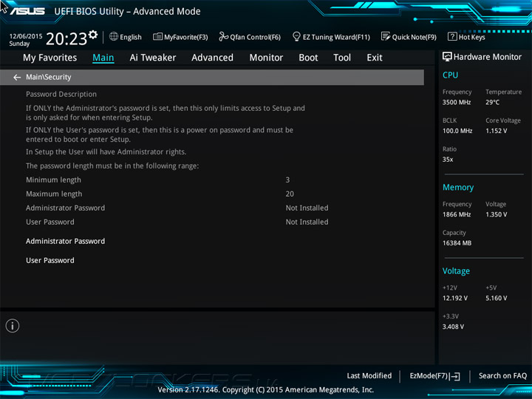Select the Exit tab
532x399 pixels.
tap(375, 58)
